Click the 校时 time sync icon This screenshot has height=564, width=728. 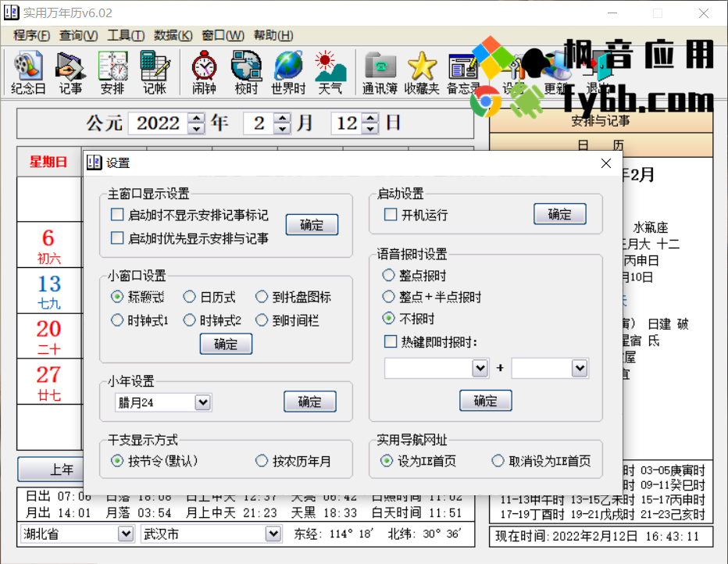tap(247, 73)
